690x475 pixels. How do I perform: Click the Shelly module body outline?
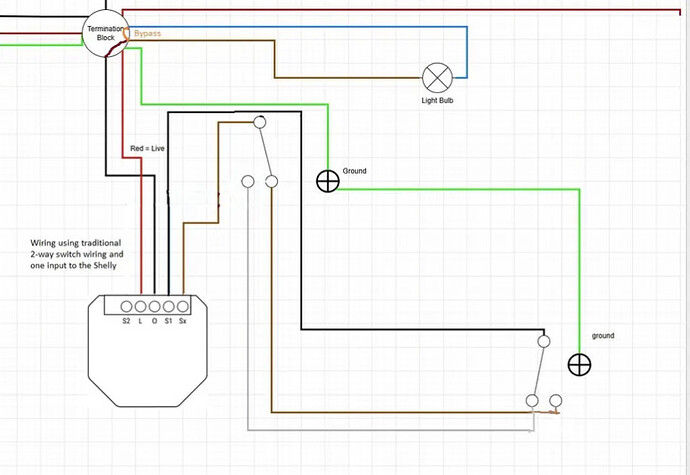click(x=147, y=351)
